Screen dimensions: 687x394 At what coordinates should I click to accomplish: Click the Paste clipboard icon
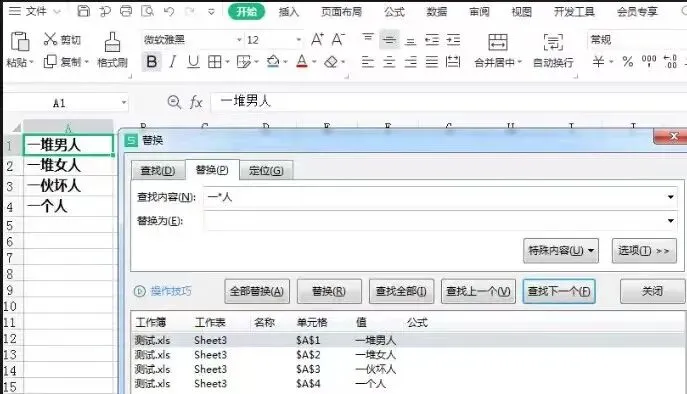coord(20,42)
